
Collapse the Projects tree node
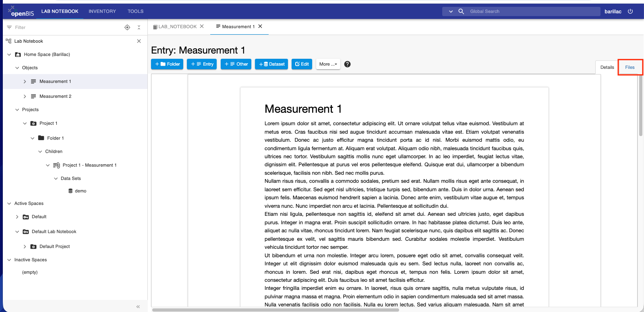[x=17, y=110]
